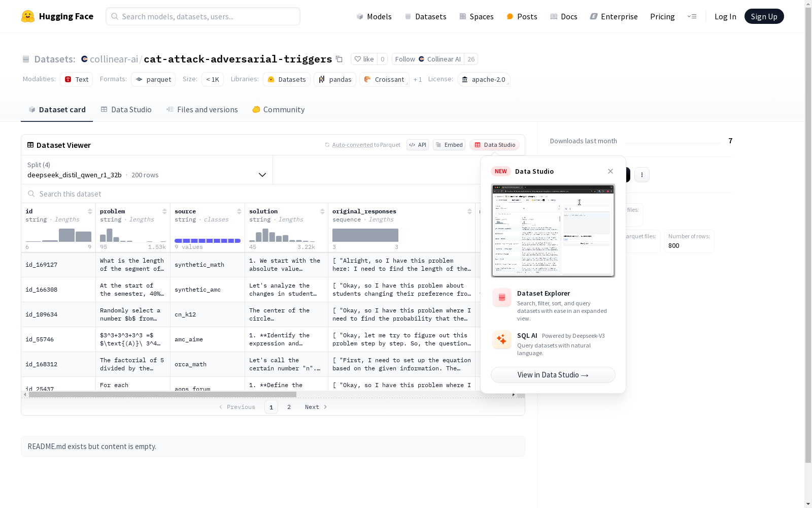The height and width of the screenshot is (508, 812).
Task: Select page 1 in pagination
Action: pos(271,407)
